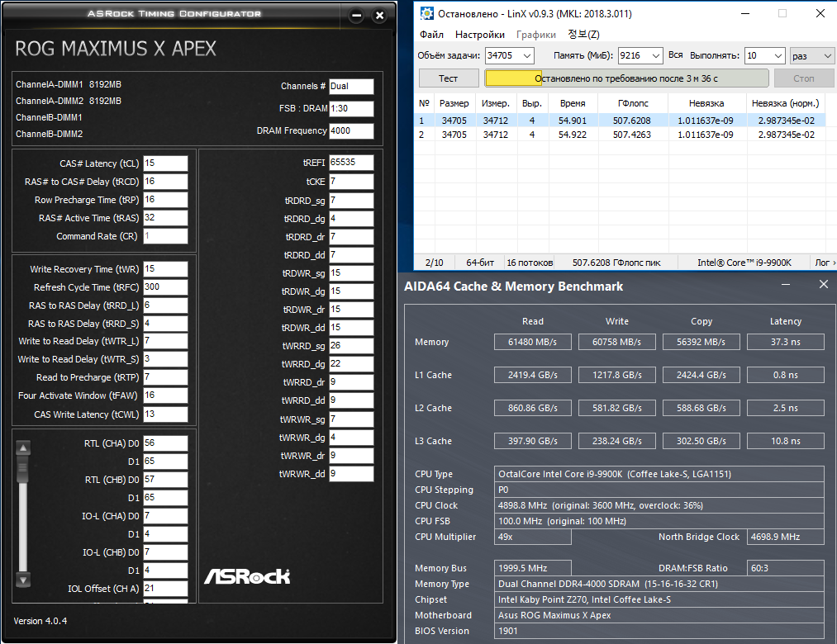837x644 pixels.
Task: Click the CAS# Latency (tCL) field
Action: (165, 163)
